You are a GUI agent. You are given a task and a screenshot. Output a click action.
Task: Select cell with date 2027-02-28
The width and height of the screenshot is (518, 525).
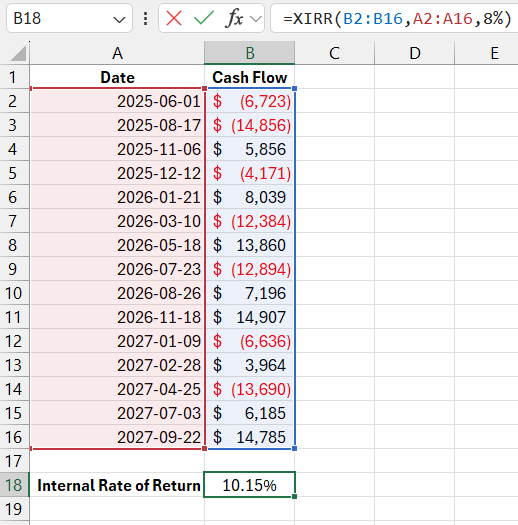pyautogui.click(x=117, y=365)
